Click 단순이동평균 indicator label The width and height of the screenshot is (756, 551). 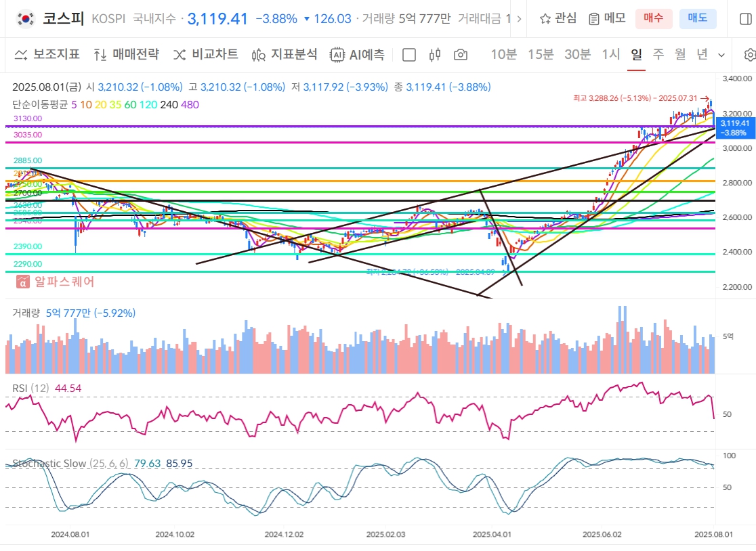[x=40, y=104]
